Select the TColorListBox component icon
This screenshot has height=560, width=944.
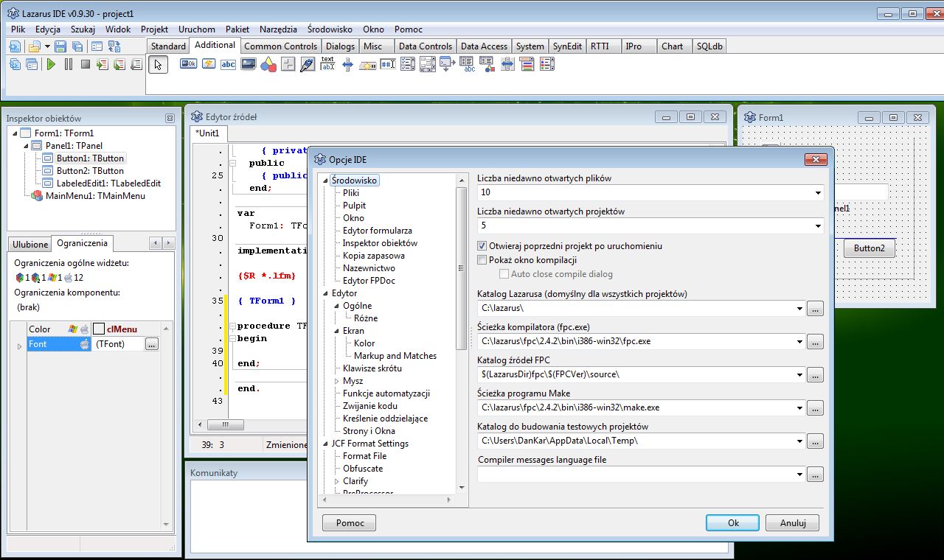click(x=547, y=64)
